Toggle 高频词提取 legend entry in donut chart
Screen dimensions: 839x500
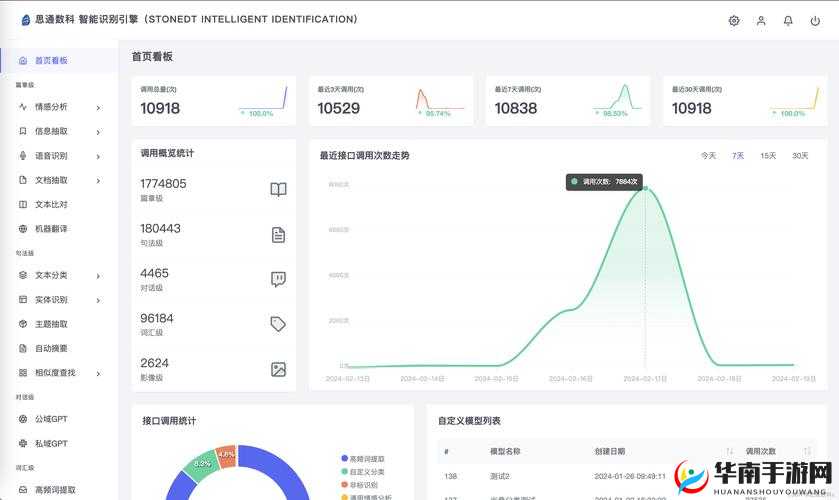[x=363, y=459]
